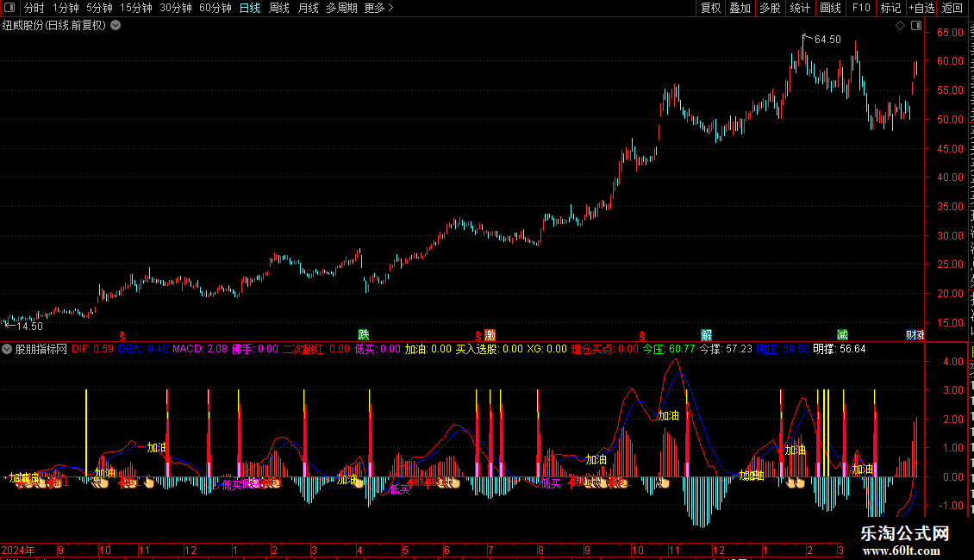Toggle the right side panel icon
Viewport: 974px width, 560px height.
coord(916,26)
